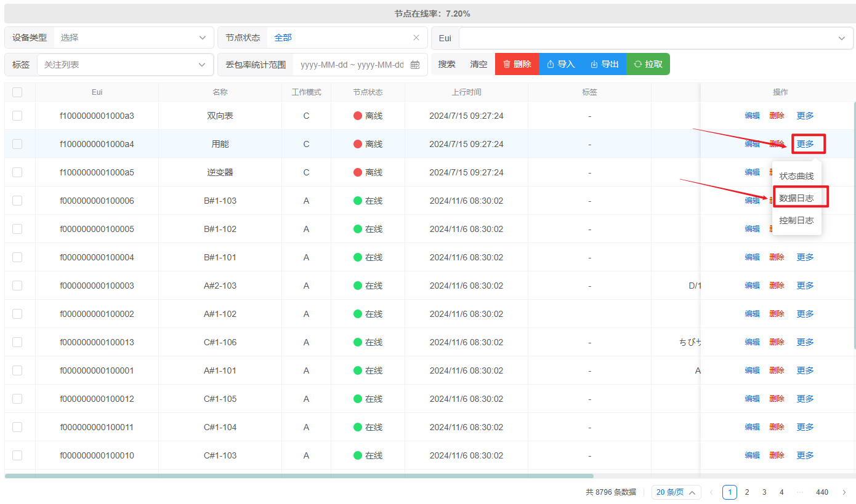The image size is (856, 504).
Task: Click 离线 status in row f1000000001000a5
Action: [x=368, y=172]
